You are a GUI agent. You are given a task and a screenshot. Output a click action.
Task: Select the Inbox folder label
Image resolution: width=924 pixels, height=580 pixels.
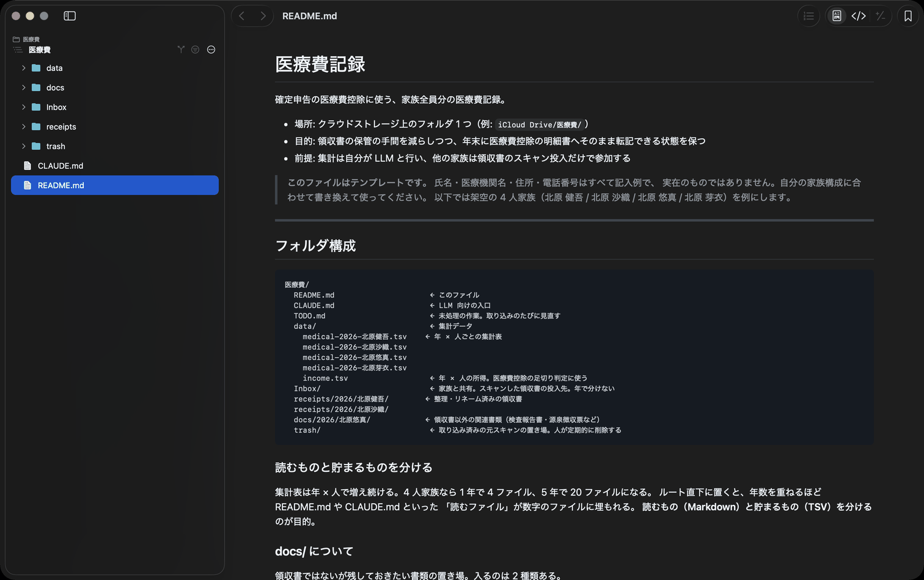(56, 107)
